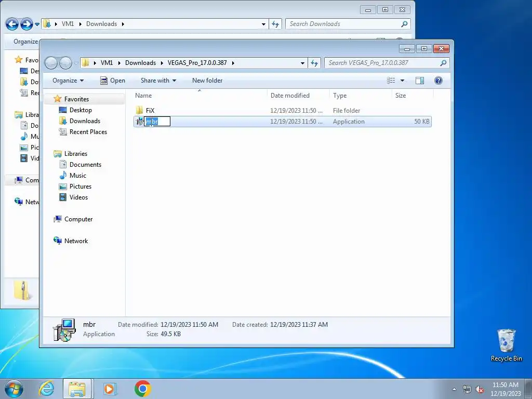Open the Videos library
The width and height of the screenshot is (532, 399).
pos(78,197)
